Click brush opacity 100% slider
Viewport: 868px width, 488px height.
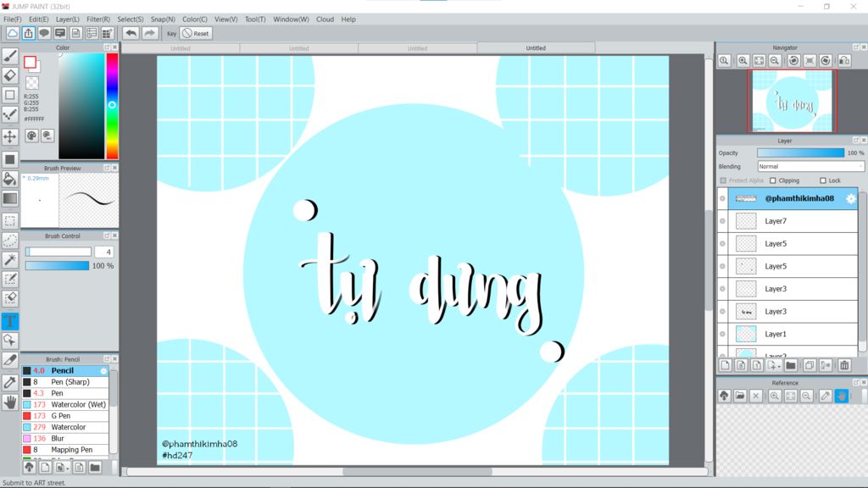pos(57,266)
